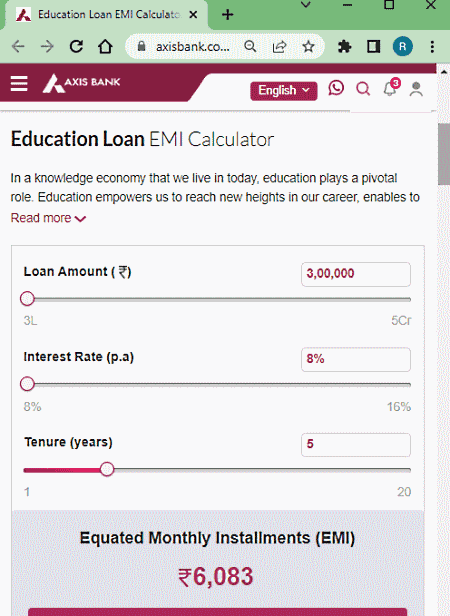Open Chrome extensions puzzle icon
The image size is (450, 616).
click(x=344, y=47)
